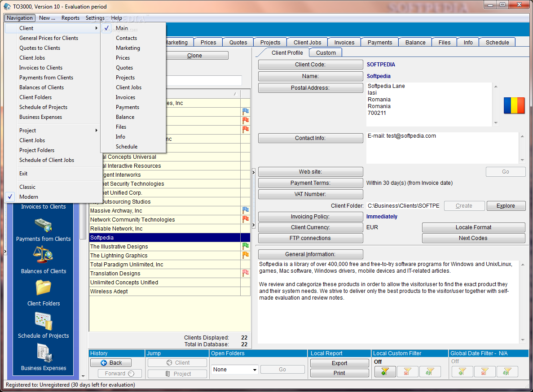533x392 pixels.
Task: Click the Explore client folder button
Action: point(506,206)
